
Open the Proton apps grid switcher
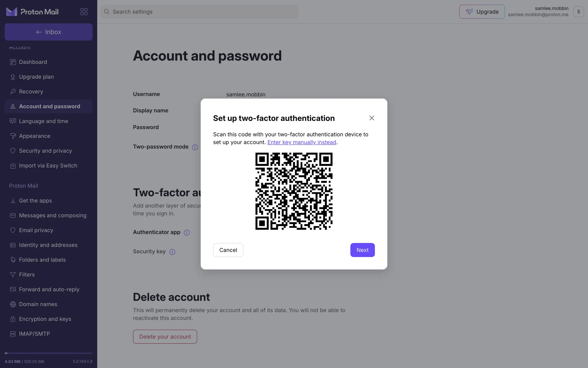point(84,12)
